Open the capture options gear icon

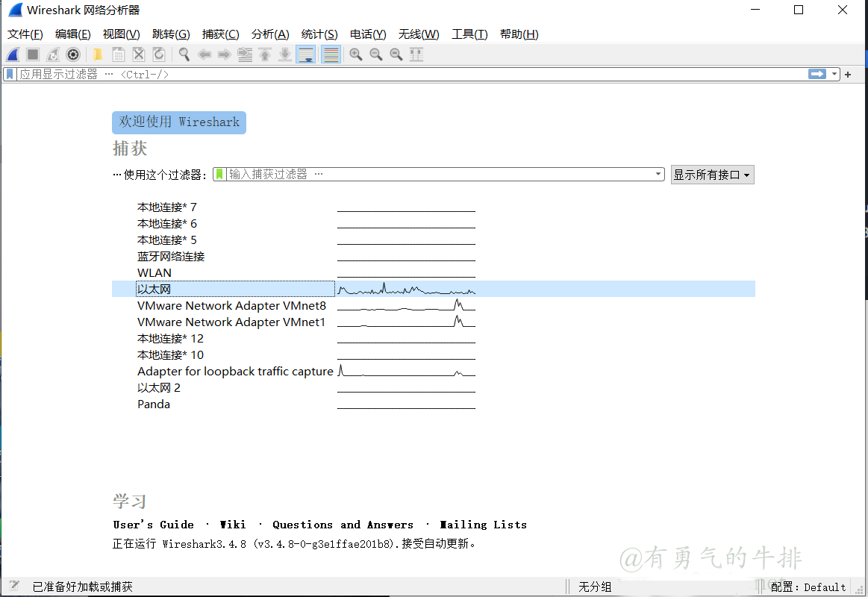[72, 54]
